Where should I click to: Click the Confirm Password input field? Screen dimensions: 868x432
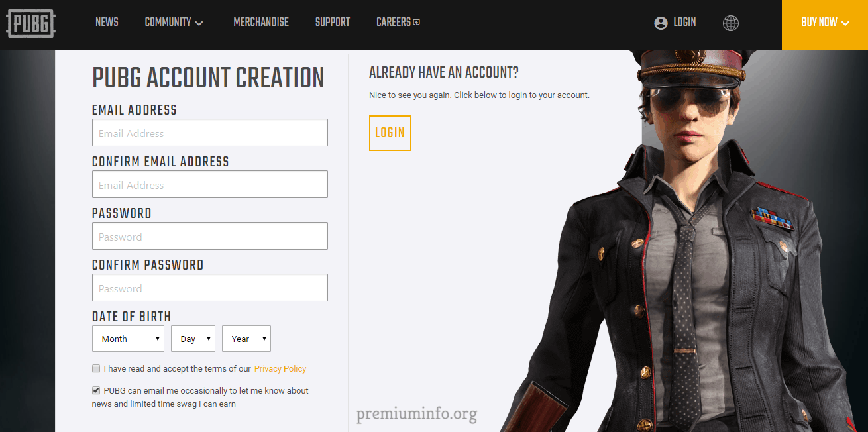(210, 288)
